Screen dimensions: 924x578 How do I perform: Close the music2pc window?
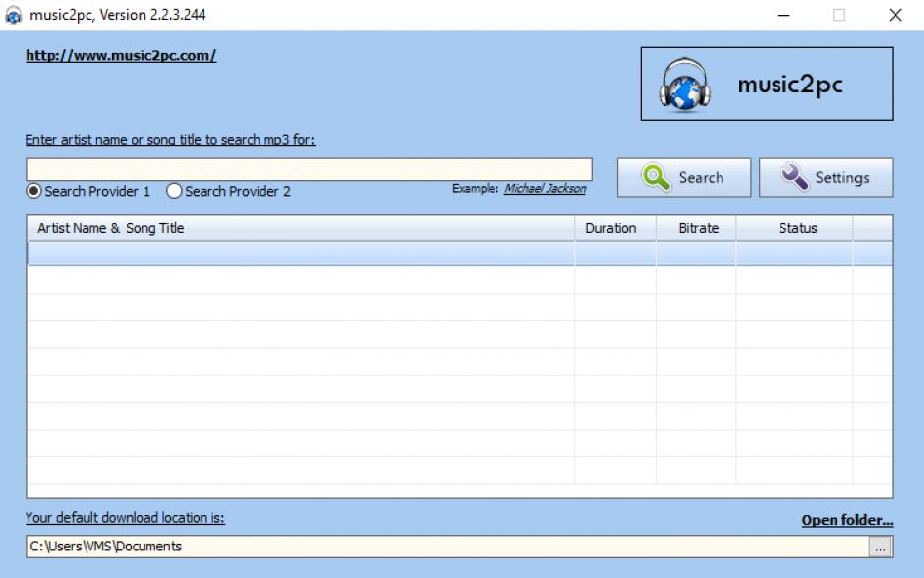pos(895,16)
